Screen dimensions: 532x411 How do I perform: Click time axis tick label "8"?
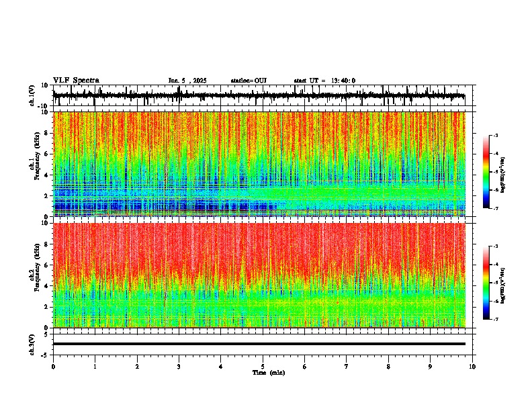(x=388, y=367)
